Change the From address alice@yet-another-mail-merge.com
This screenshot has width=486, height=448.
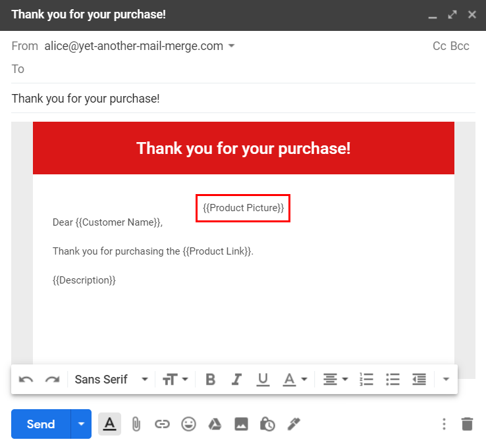click(139, 46)
